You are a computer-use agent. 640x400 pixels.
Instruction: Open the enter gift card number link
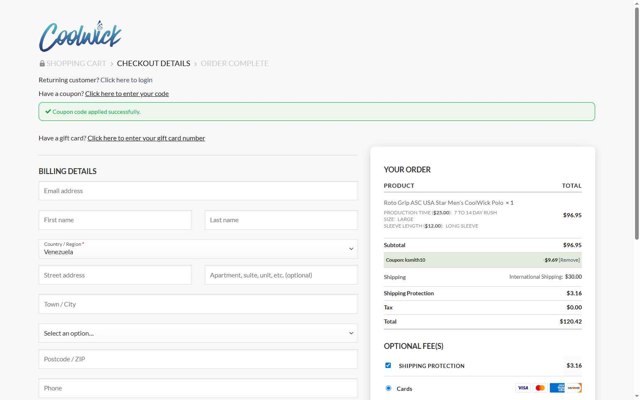coord(146,138)
